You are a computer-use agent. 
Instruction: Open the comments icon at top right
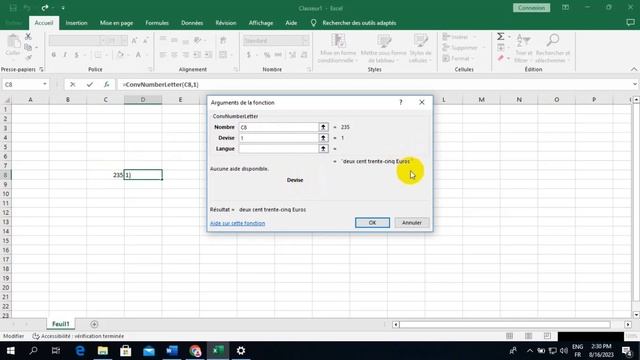[630, 23]
